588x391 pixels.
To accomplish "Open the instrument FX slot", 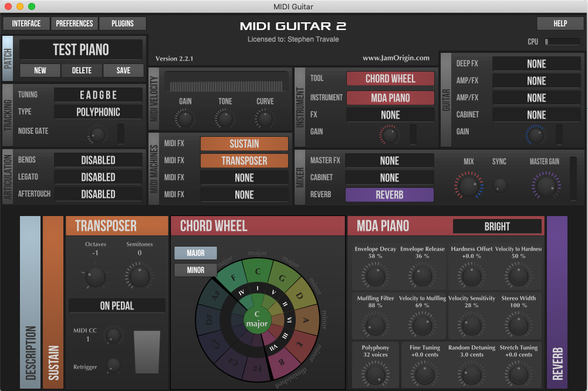I will coord(390,115).
